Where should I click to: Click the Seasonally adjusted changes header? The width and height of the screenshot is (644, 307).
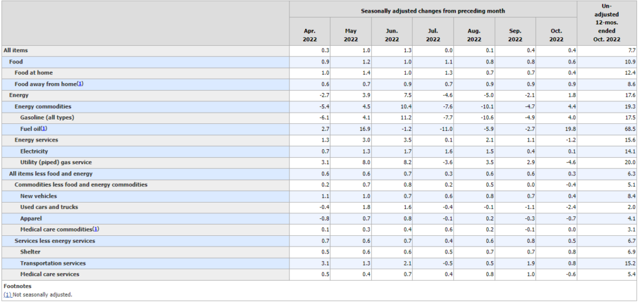point(433,11)
